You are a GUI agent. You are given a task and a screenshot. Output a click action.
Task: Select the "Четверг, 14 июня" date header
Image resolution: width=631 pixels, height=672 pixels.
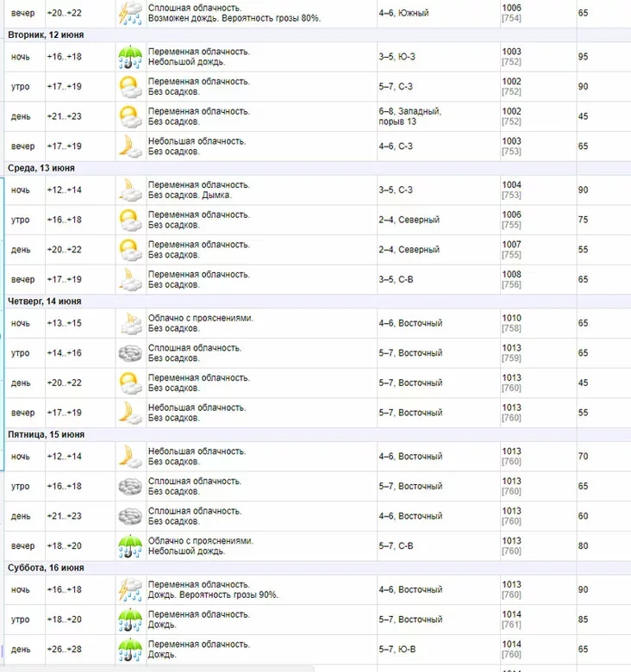(45, 302)
